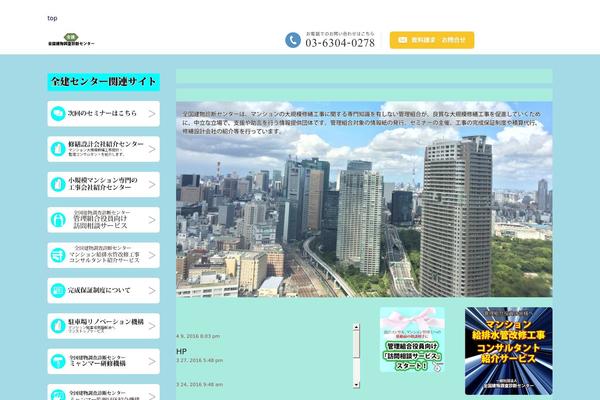The height and width of the screenshot is (400, 600).
Task: Click the news date '4 9, 2016 8:03 pm'
Action: tap(198, 336)
